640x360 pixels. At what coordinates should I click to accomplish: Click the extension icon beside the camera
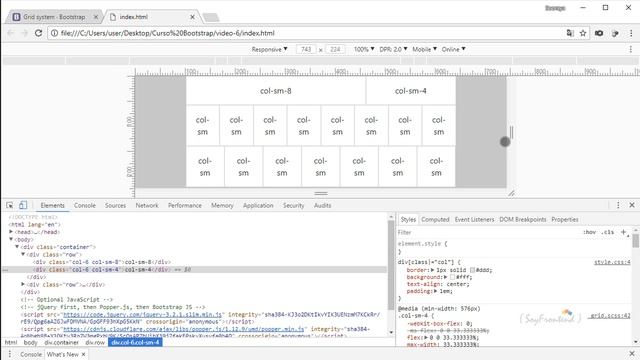tap(615, 33)
